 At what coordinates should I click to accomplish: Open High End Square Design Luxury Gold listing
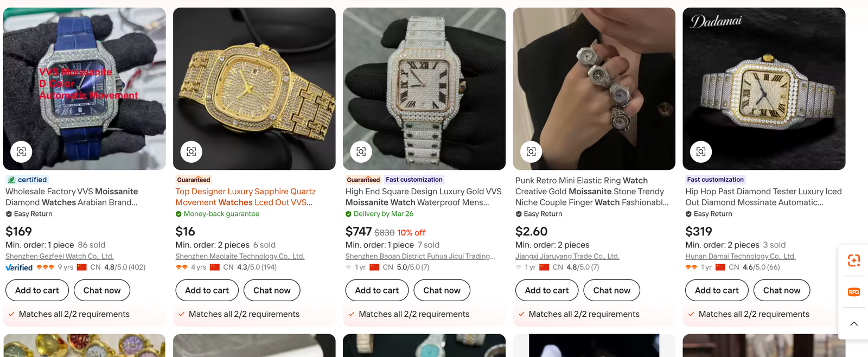[423, 197]
